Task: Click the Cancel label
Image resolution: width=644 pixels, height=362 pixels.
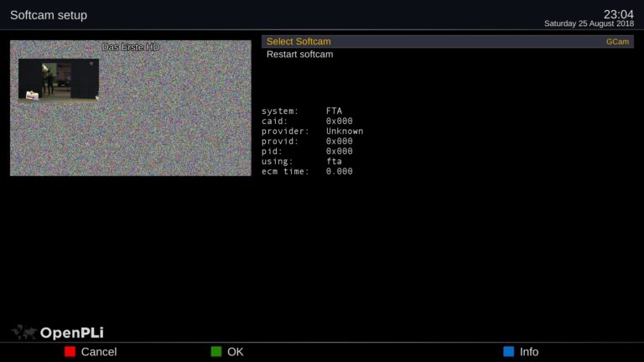Action: 99,352
